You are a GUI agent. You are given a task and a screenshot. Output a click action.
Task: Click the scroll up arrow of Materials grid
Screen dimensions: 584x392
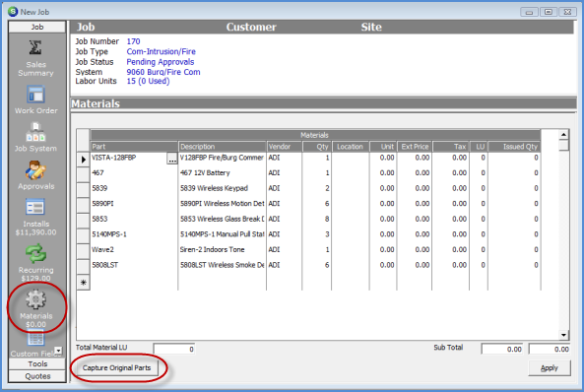pos(563,135)
